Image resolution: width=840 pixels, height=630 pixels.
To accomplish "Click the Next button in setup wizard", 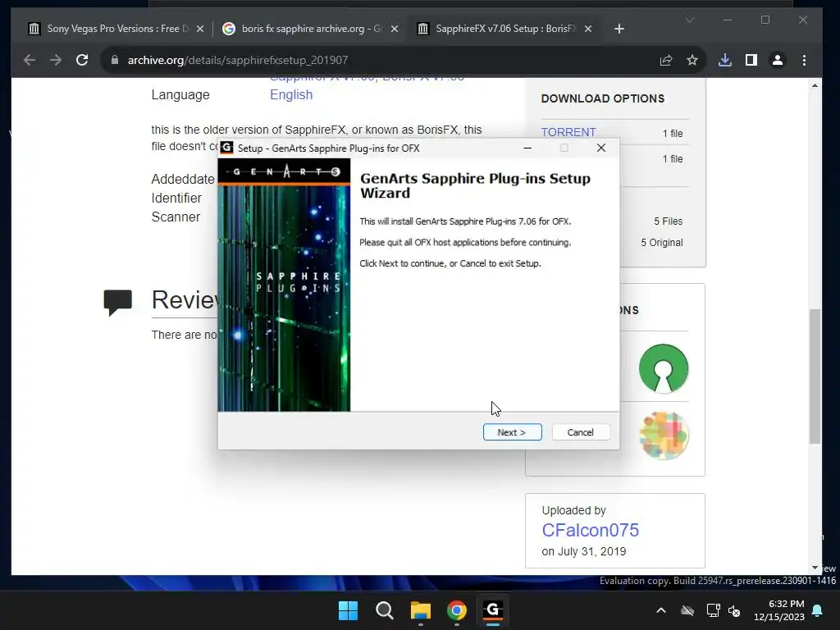I will (x=512, y=432).
